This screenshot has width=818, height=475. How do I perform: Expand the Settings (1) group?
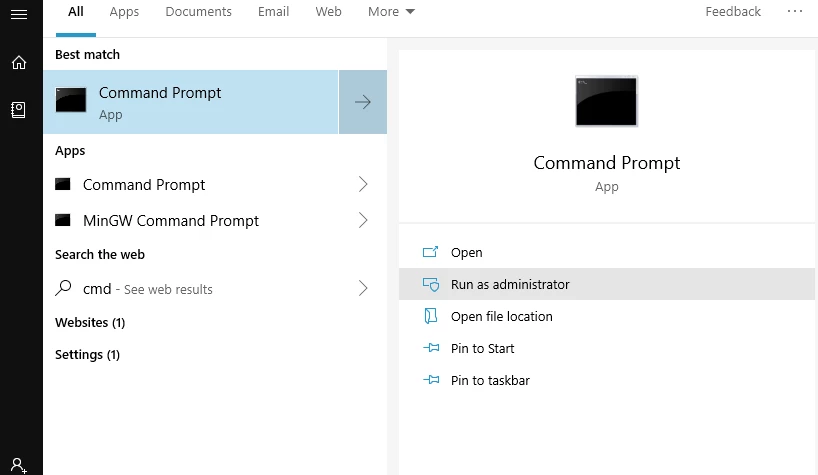(x=87, y=355)
